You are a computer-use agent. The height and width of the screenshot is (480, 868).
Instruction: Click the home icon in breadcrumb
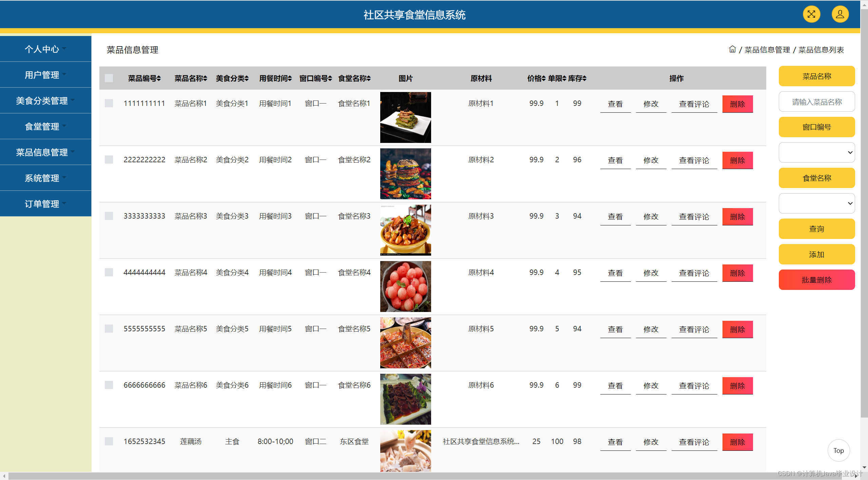point(732,50)
